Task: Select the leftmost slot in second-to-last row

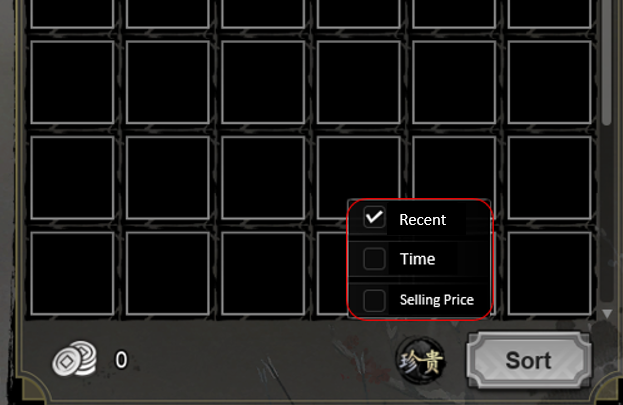Action: point(72,178)
